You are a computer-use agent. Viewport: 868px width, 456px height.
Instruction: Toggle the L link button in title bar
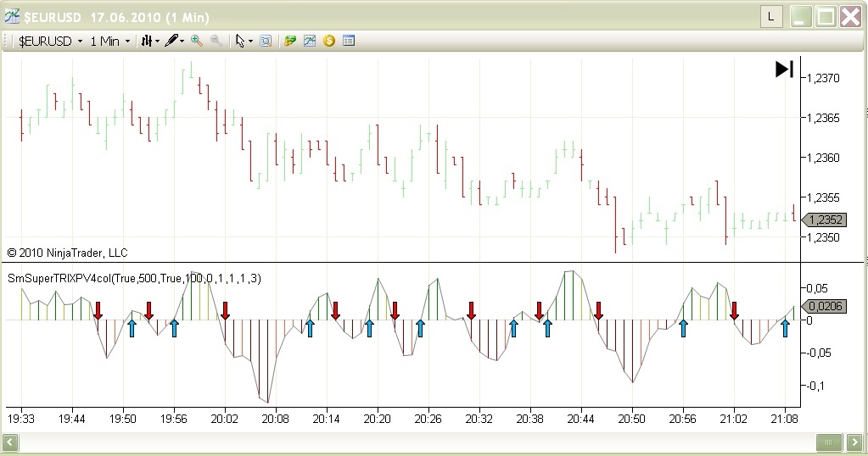pyautogui.click(x=770, y=16)
